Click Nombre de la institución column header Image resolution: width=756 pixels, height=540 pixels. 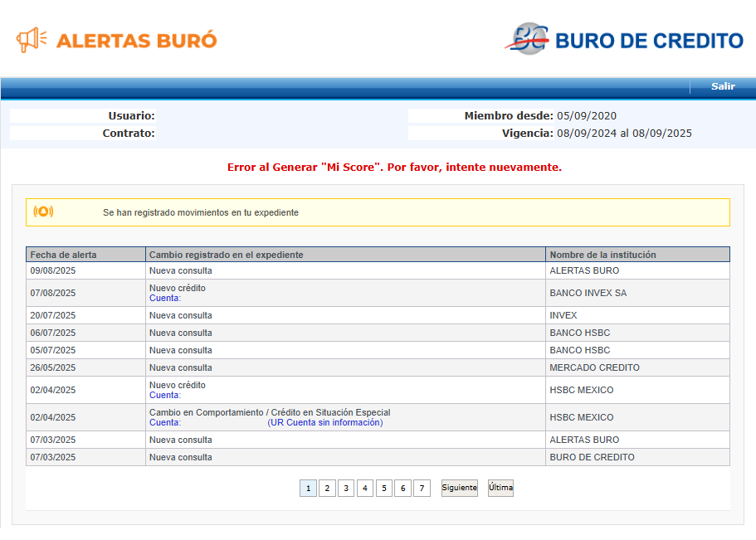coord(637,255)
